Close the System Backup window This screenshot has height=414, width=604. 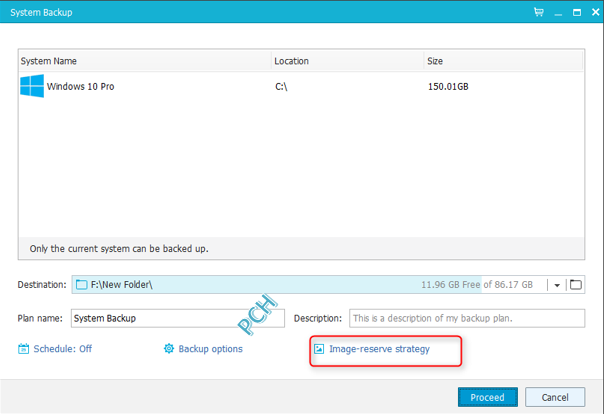click(596, 12)
